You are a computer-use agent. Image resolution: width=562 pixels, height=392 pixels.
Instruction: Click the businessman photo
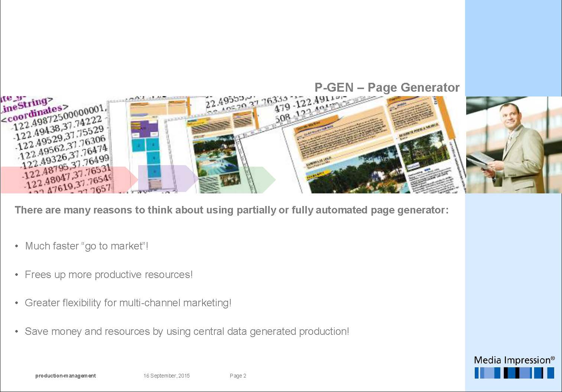tap(514, 145)
